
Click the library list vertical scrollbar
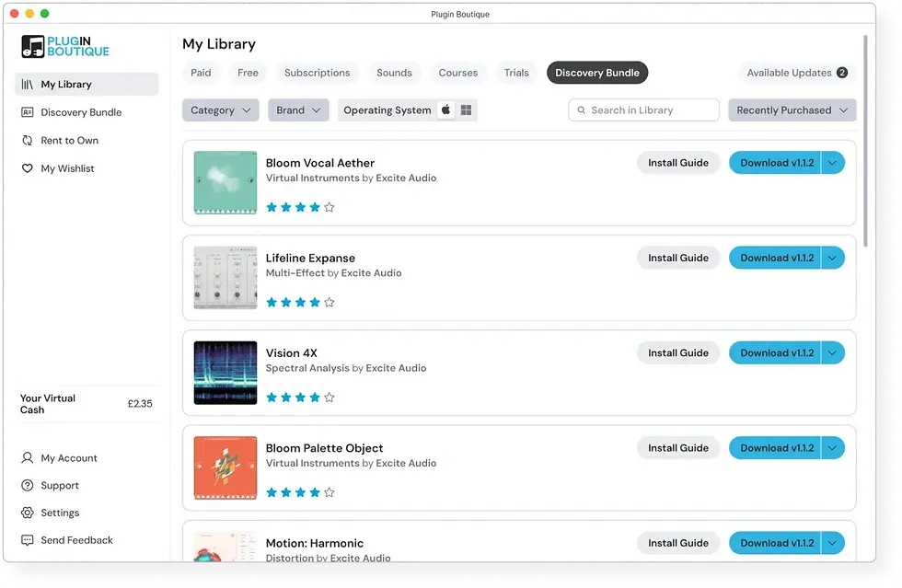864,141
